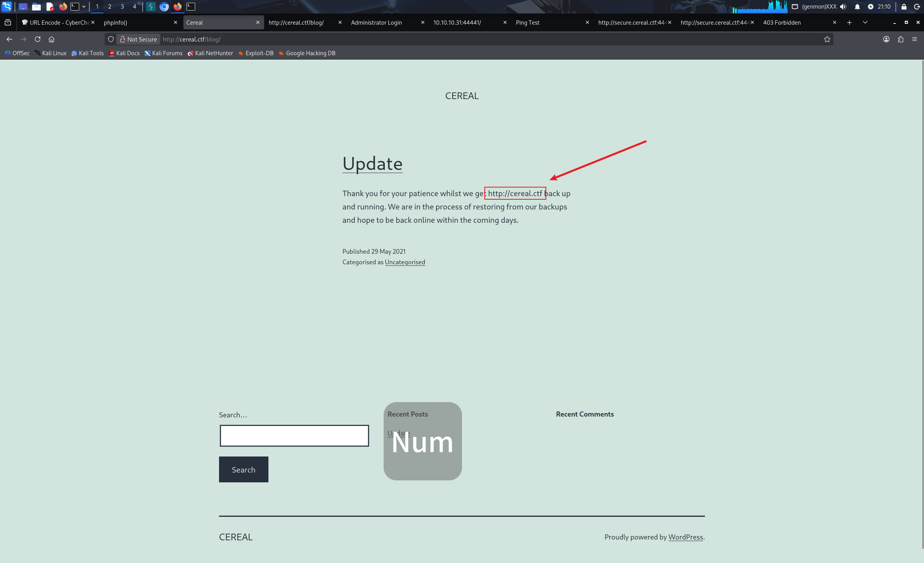Open the Uncategorised category link
Viewport: 924px width, 563px height.
[x=405, y=262]
